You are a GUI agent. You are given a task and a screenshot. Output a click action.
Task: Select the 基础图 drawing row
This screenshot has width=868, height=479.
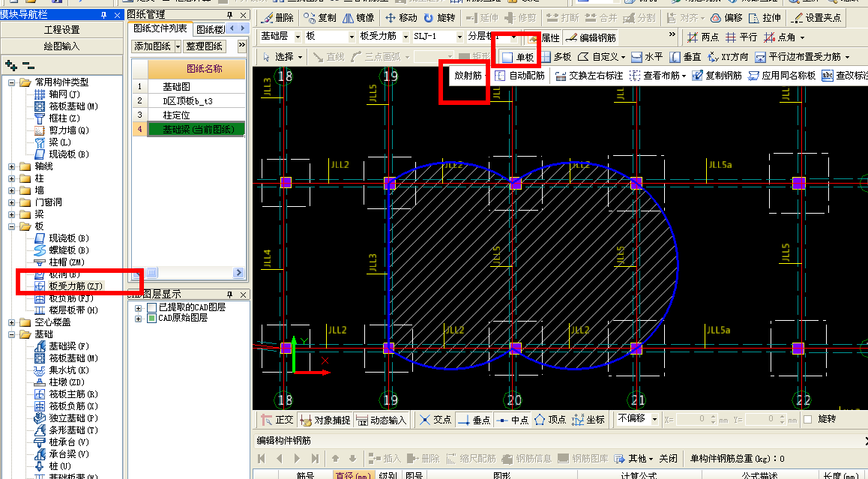196,86
